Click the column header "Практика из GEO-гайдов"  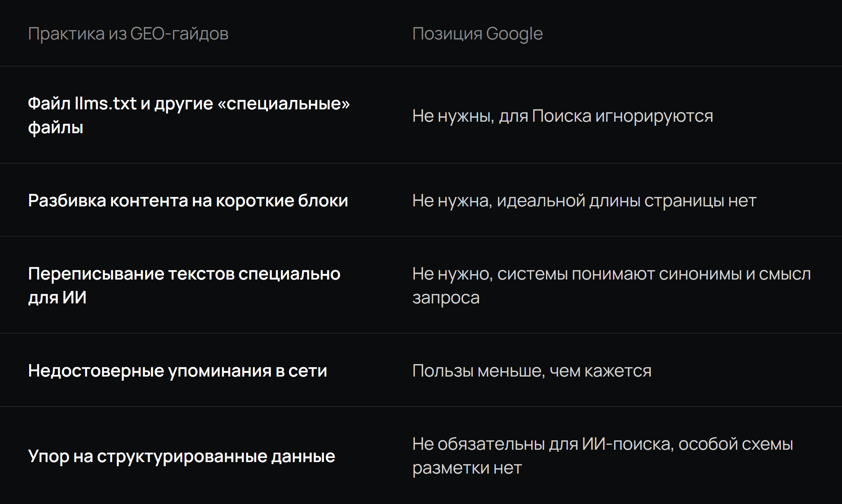128,34
